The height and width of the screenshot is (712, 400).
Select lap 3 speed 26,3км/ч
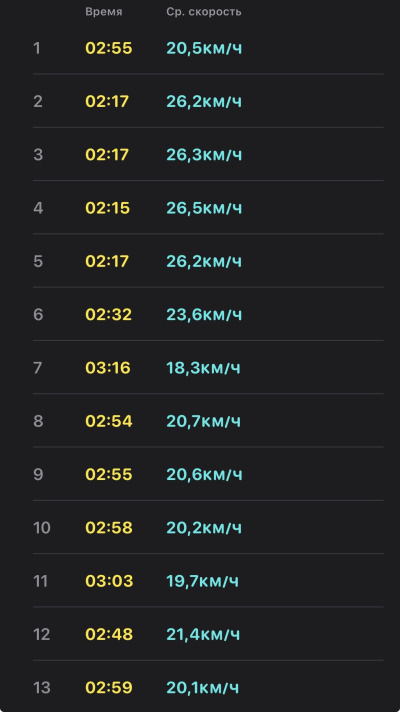204,155
